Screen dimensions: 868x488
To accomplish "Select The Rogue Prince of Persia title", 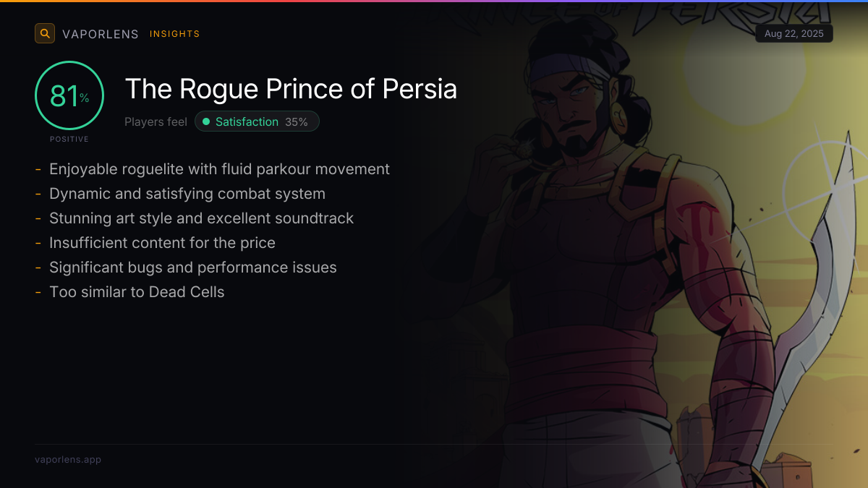I will tap(291, 89).
